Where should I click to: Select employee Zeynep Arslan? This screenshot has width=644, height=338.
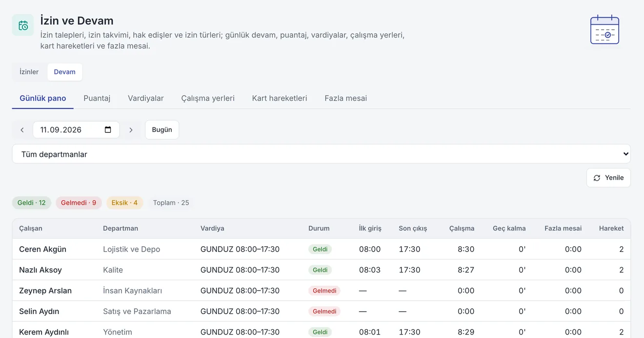(45, 291)
